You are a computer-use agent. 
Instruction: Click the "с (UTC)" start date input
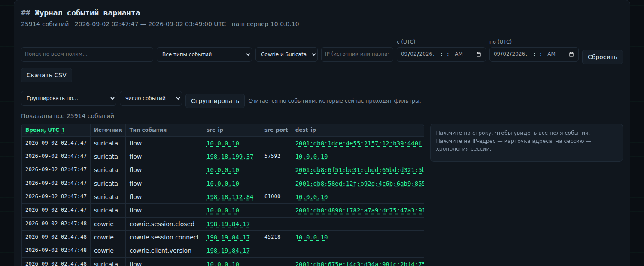(x=441, y=54)
